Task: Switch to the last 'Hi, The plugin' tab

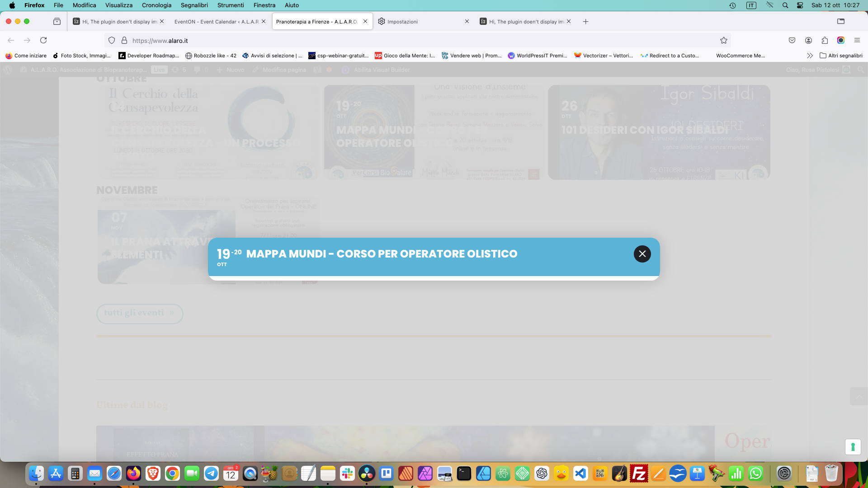Action: tap(525, 21)
